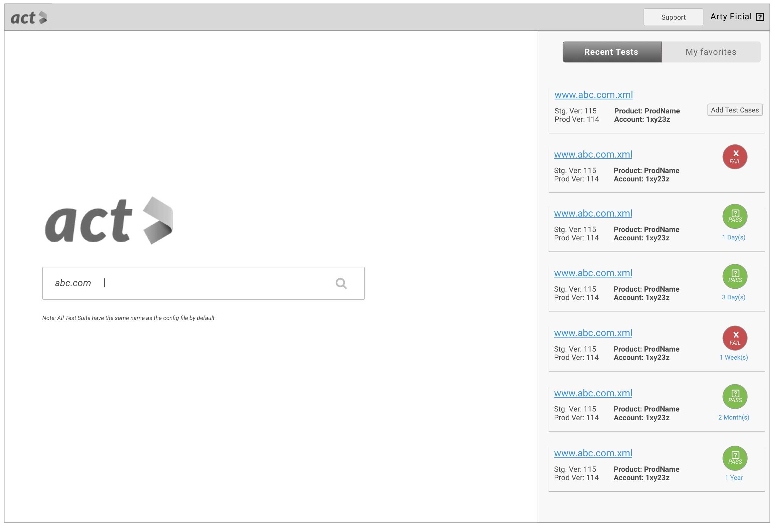This screenshot has width=774, height=532.
Task: Click the PASS badge above 2 Month(s)
Action: click(x=734, y=396)
